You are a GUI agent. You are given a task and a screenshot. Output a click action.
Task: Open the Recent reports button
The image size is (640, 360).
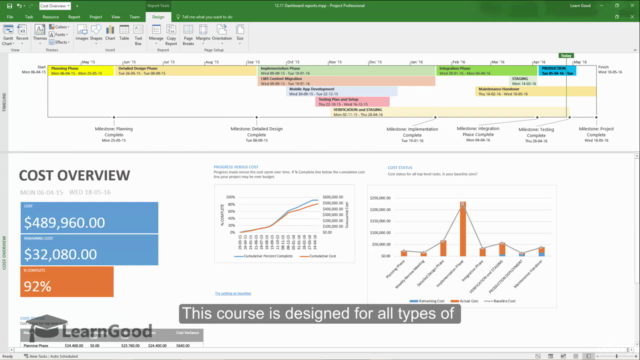(x=22, y=35)
